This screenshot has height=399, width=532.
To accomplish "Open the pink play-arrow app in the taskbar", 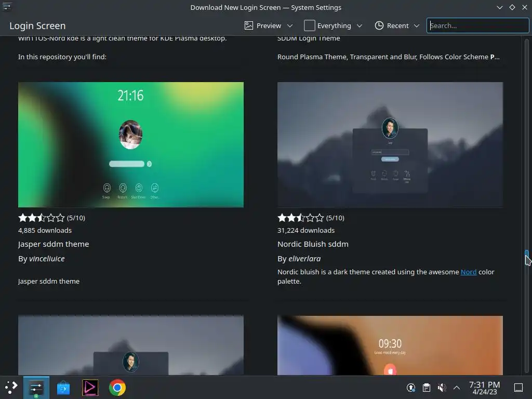I will pos(90,388).
